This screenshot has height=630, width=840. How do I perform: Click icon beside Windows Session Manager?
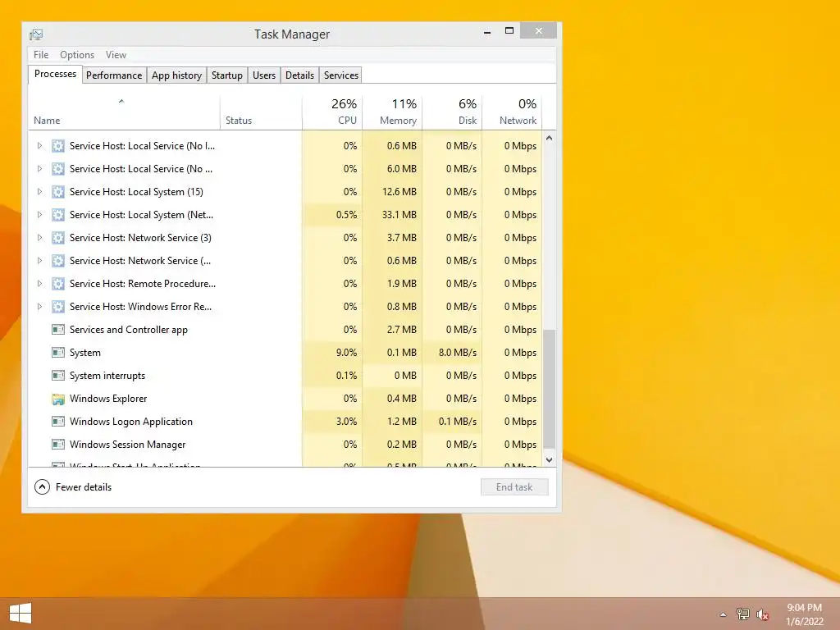(x=58, y=445)
